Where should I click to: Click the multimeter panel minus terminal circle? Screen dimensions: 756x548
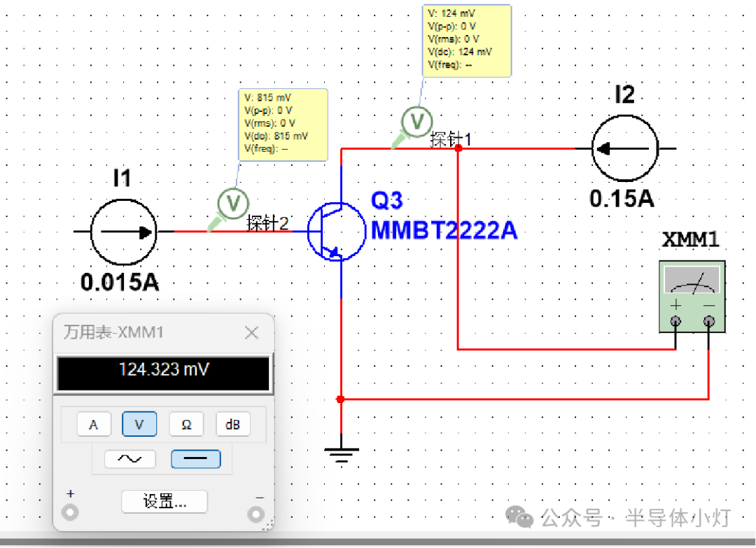[256, 514]
